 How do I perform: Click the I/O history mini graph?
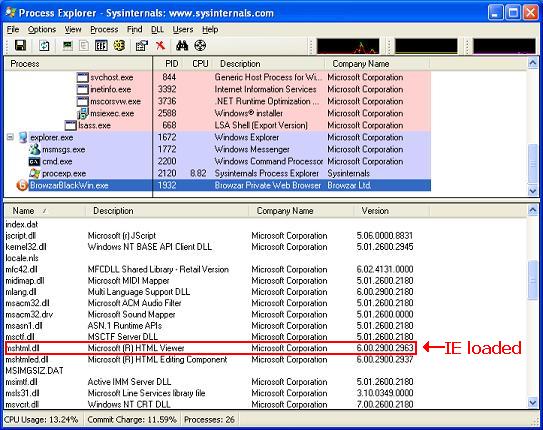coord(504,46)
